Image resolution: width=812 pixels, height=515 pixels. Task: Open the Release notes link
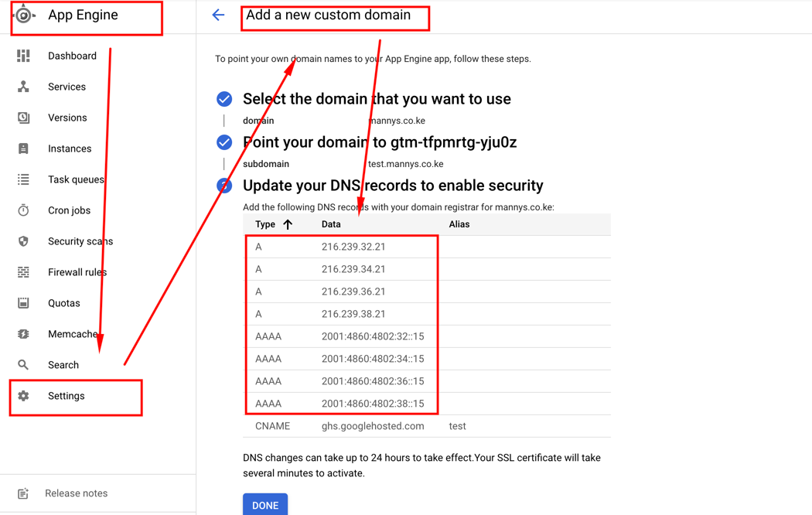[76, 493]
